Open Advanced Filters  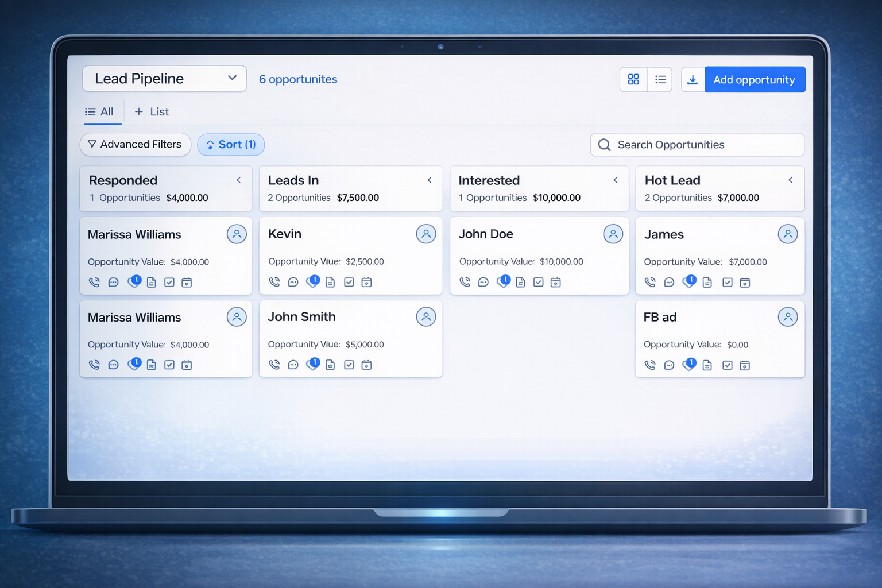[x=135, y=144]
